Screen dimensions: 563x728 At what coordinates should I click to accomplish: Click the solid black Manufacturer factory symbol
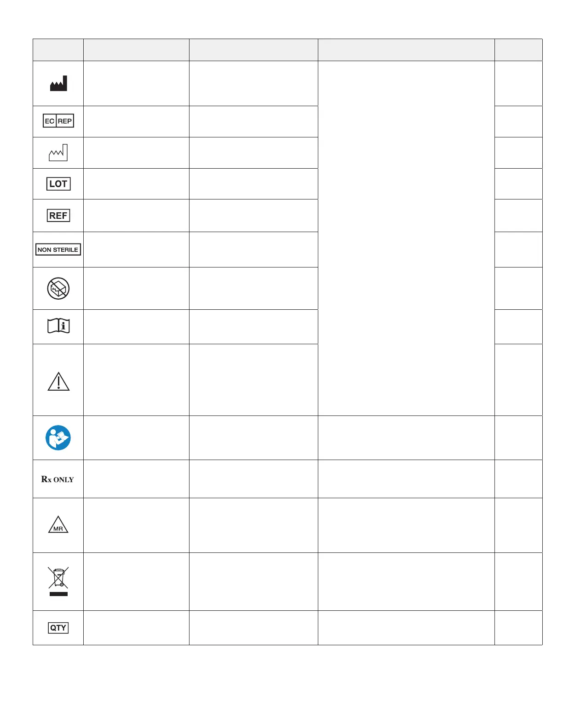[x=58, y=83]
